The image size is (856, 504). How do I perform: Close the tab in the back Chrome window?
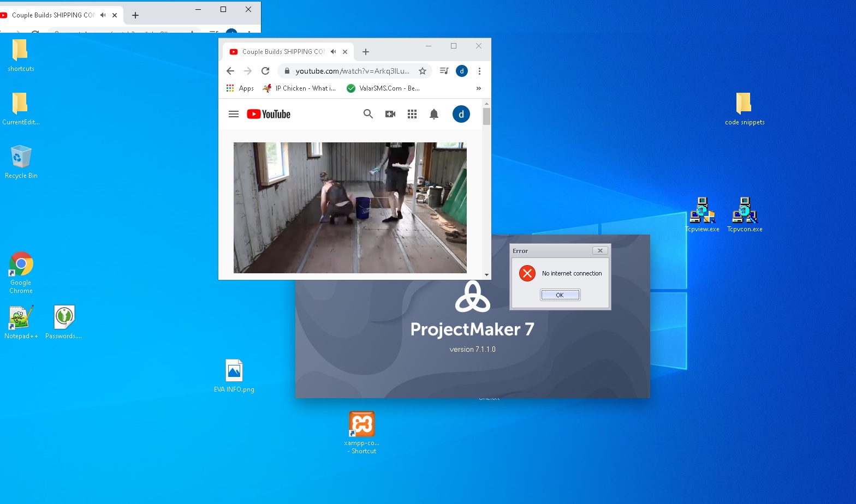click(115, 15)
